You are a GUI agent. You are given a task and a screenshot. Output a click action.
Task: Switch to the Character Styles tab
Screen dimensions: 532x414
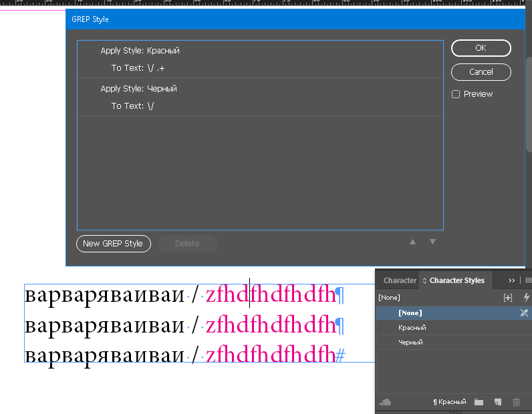click(456, 280)
